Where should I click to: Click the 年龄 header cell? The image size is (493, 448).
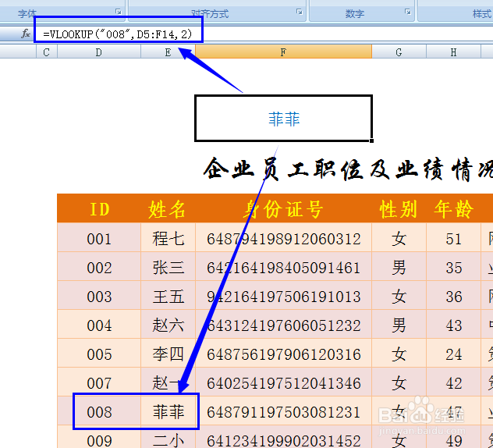[453, 208]
